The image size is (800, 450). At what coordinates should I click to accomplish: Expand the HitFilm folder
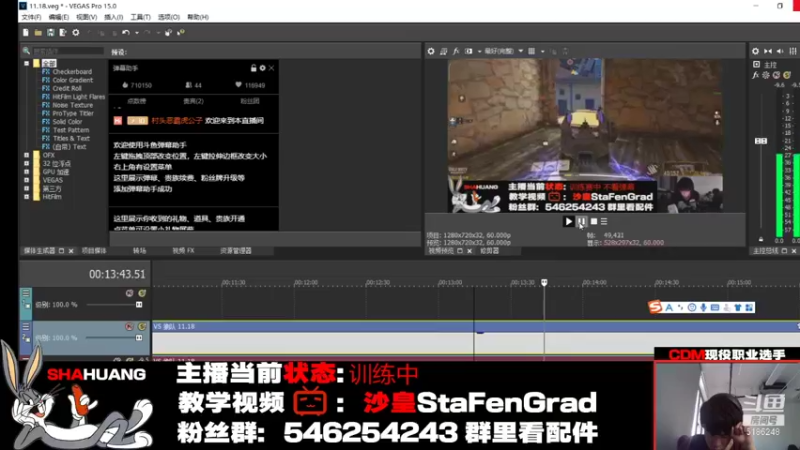coord(27,196)
